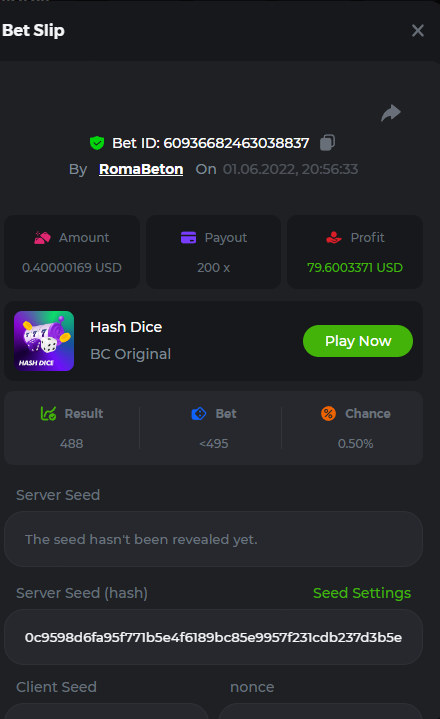Click the red Profit hand icon
The image size is (440, 719).
click(334, 238)
